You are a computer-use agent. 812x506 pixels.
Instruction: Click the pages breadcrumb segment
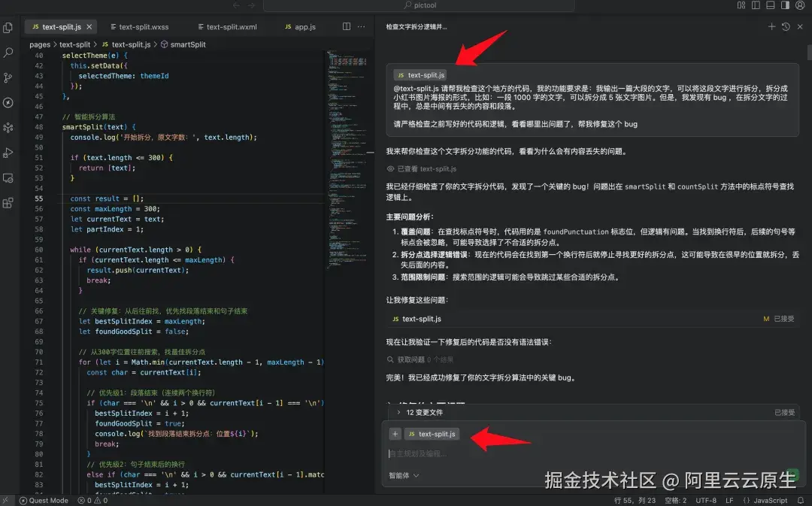pos(40,44)
